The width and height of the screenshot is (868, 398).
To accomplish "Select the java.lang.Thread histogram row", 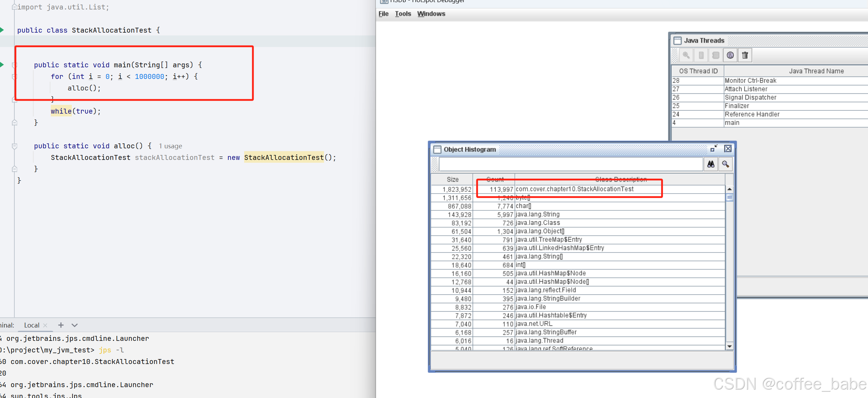I will click(578, 341).
